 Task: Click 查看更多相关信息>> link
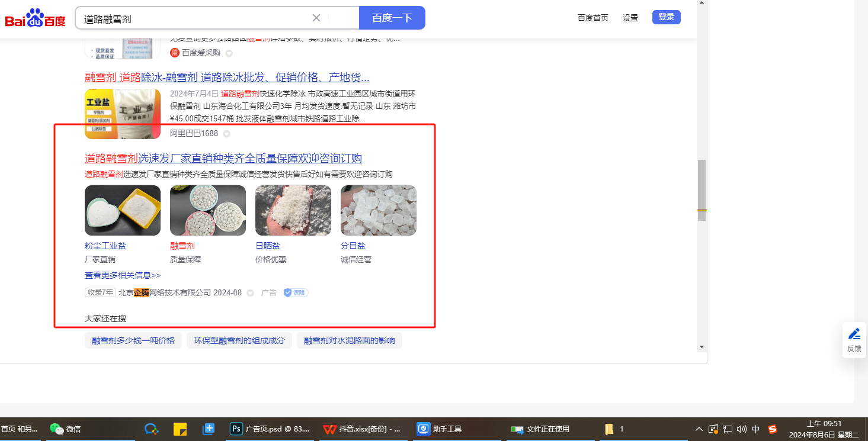[x=123, y=275]
